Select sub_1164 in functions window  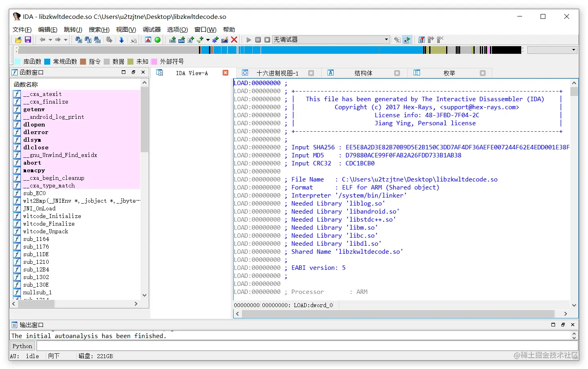36,239
